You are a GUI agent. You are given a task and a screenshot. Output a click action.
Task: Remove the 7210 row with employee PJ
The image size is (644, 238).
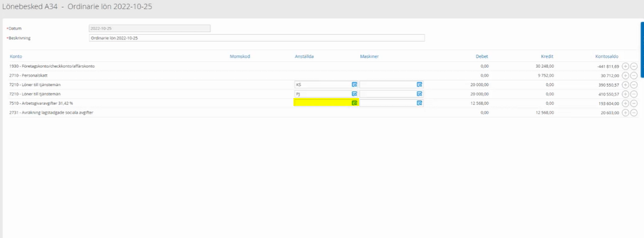(634, 94)
